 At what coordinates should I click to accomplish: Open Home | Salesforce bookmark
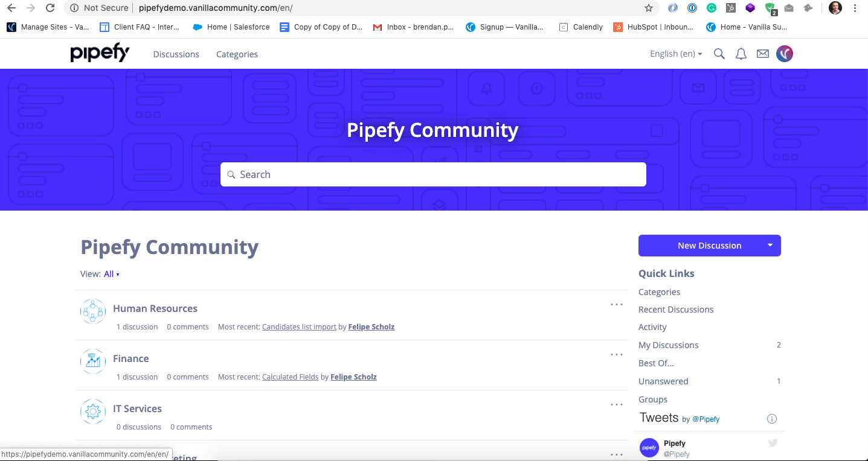tap(230, 27)
